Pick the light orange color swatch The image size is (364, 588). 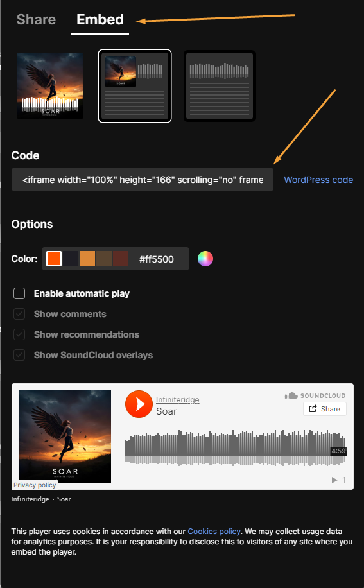click(87, 259)
